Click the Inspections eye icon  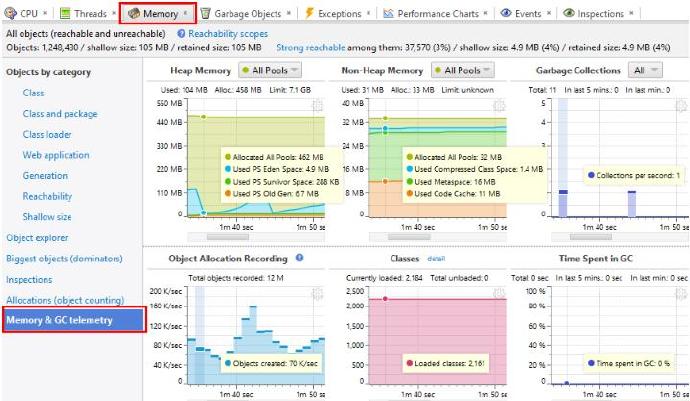[569, 13]
